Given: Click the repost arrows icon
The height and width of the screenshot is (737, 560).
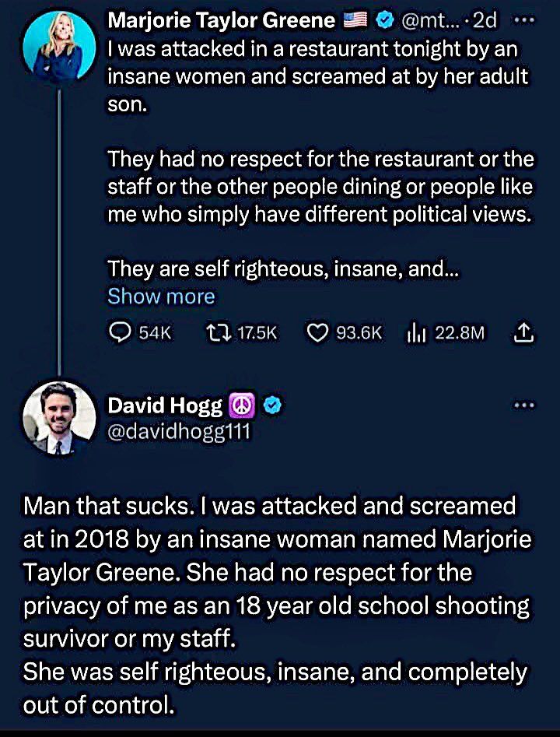Looking at the screenshot, I should [x=215, y=333].
